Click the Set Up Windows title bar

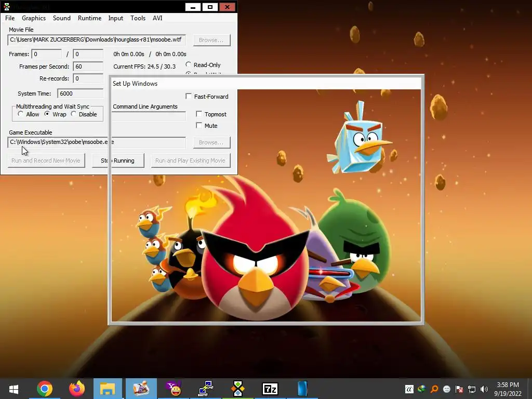(x=267, y=84)
